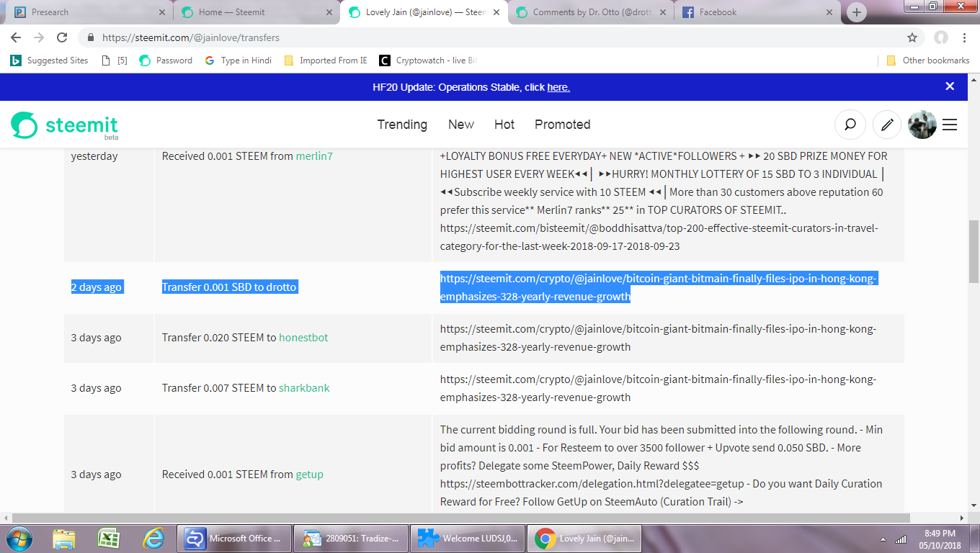Image resolution: width=980 pixels, height=553 pixels.
Task: Bookmark this page with the star icon
Action: pyautogui.click(x=912, y=37)
